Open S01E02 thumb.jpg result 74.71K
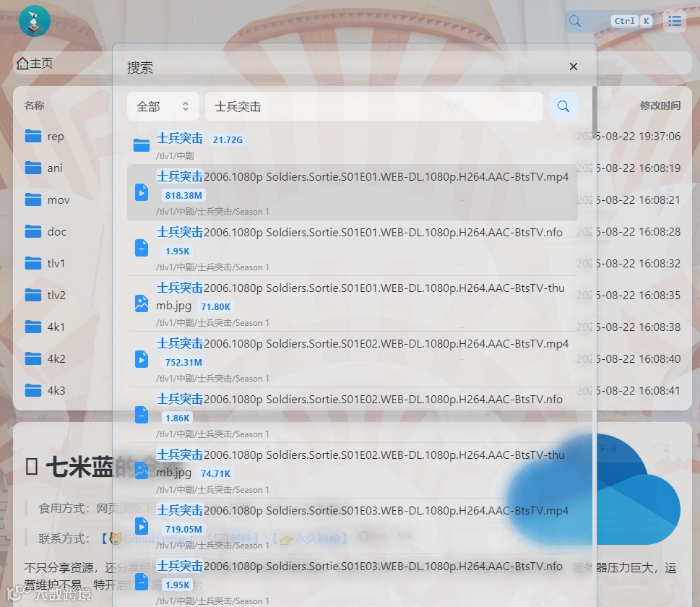700x607 pixels. 353,470
